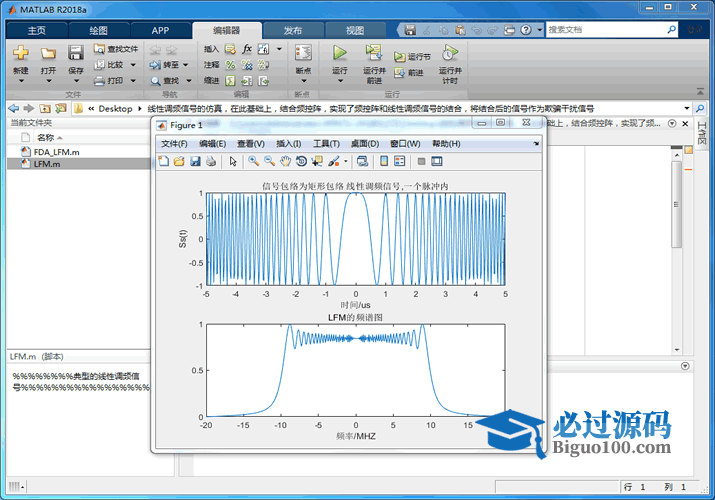Expand the New (新建) dropdown arrow
The width and height of the screenshot is (715, 500).
[21, 81]
